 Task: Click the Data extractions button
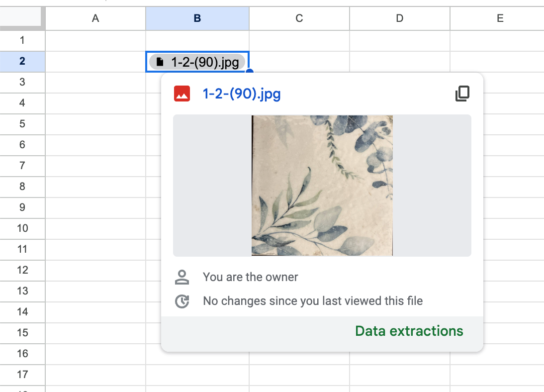[x=409, y=331]
